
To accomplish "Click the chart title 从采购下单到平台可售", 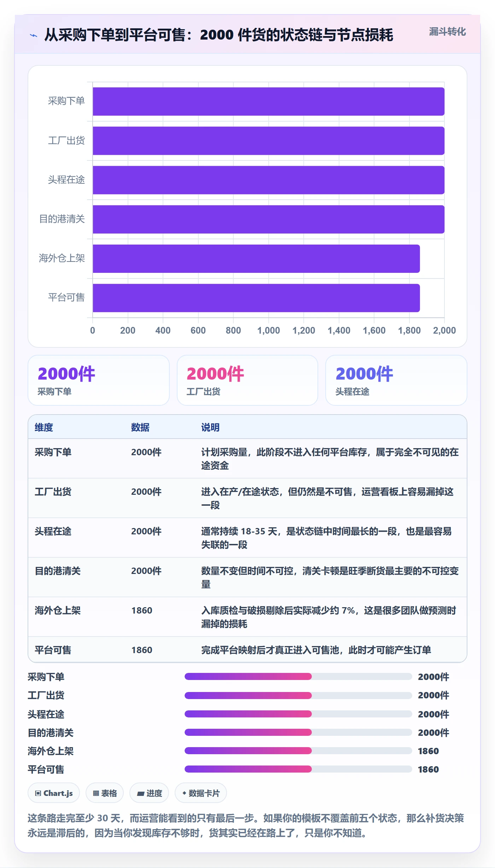I will tap(219, 35).
